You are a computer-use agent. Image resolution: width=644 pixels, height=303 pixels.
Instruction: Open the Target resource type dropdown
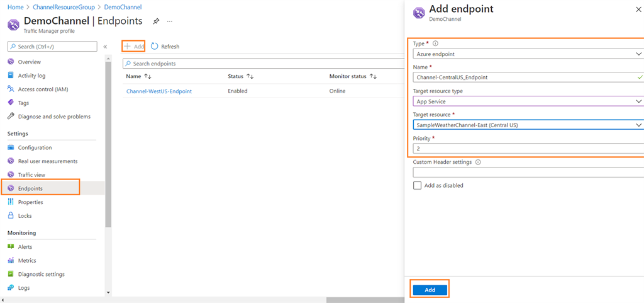pyautogui.click(x=528, y=101)
